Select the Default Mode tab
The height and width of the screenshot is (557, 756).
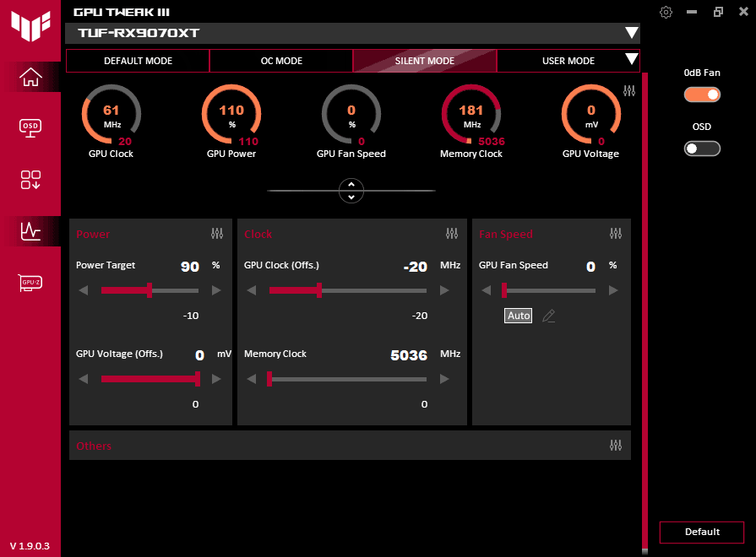point(137,61)
